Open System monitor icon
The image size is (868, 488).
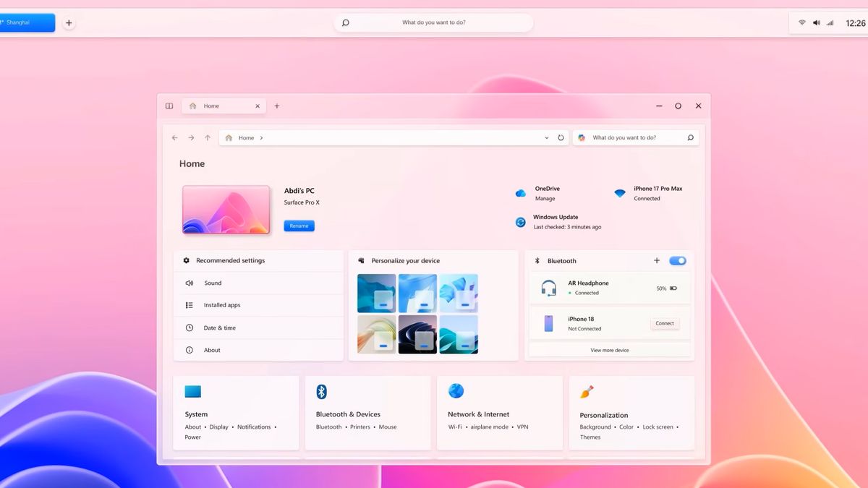point(192,392)
